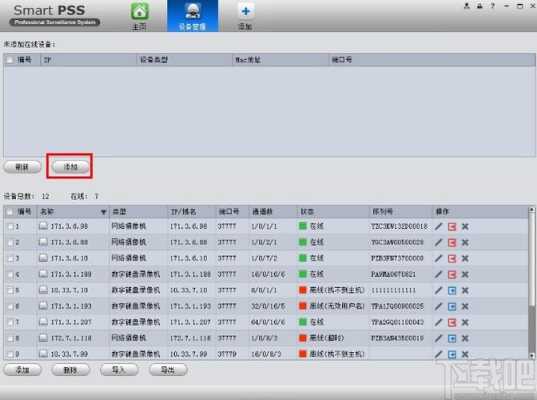Log out device 171.3.1.188 using the red icon

click(x=452, y=274)
